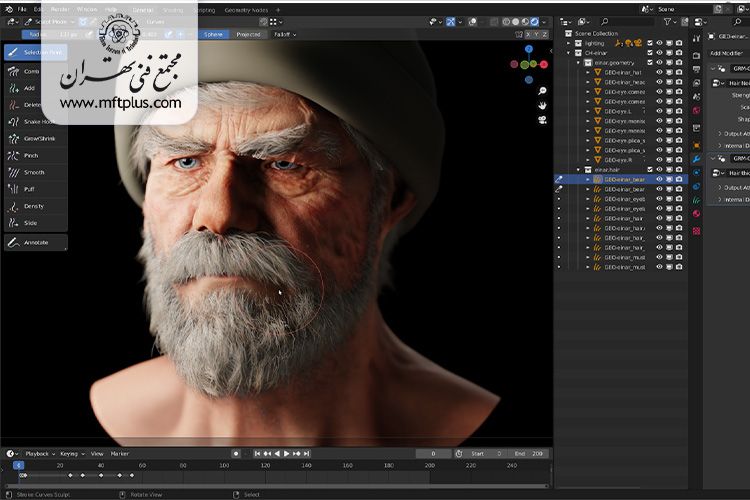Click the red X axis gizmo ball
The image size is (750, 500).
tap(543, 64)
